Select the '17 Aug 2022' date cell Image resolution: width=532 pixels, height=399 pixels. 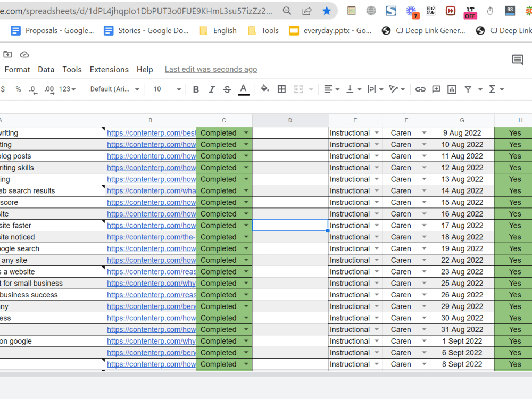[462, 225]
